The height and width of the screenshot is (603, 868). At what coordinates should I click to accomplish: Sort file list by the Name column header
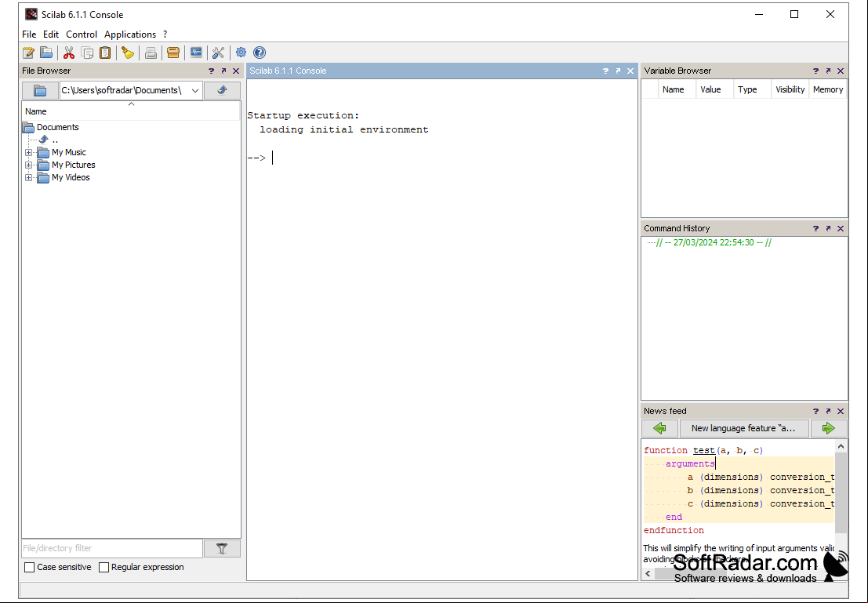tap(131, 111)
